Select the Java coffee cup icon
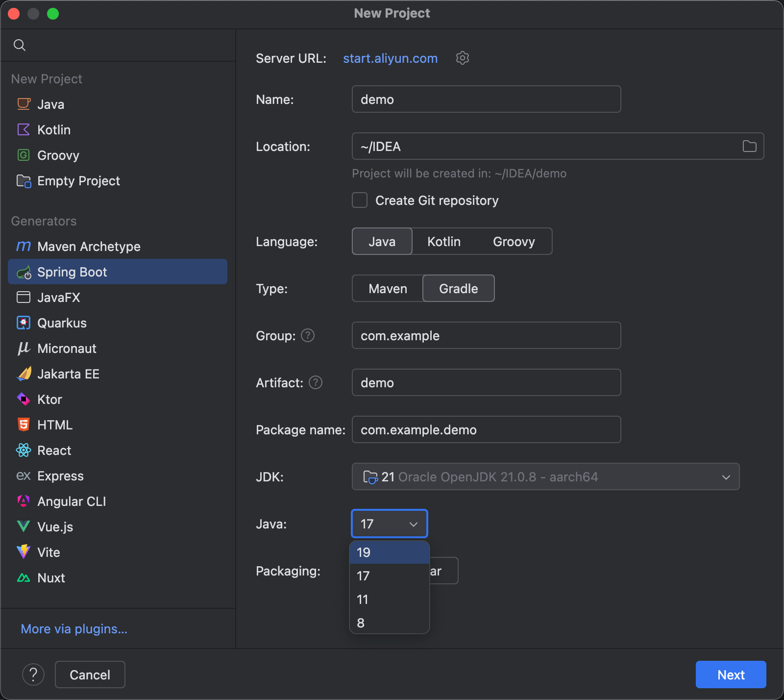784x700 pixels. point(24,104)
